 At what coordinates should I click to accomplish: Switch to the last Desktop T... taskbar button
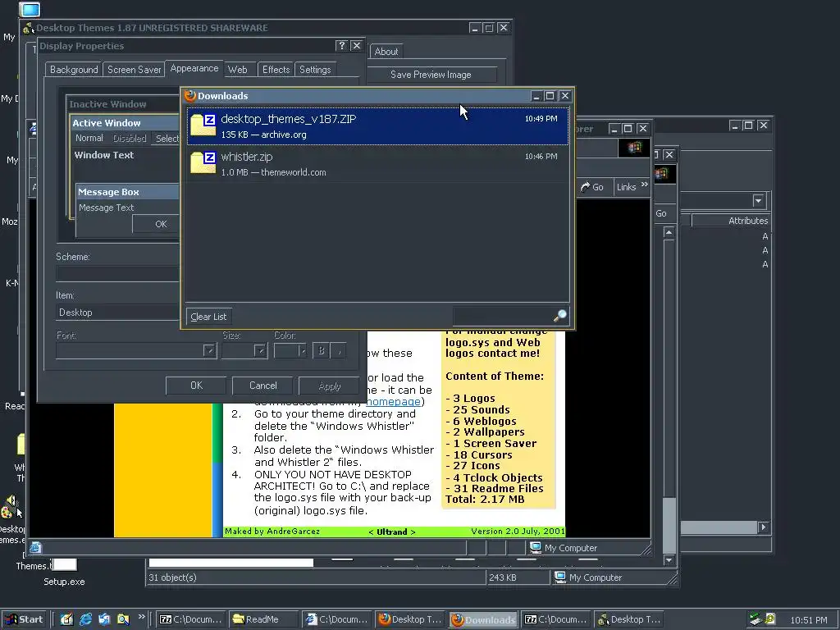click(x=629, y=619)
